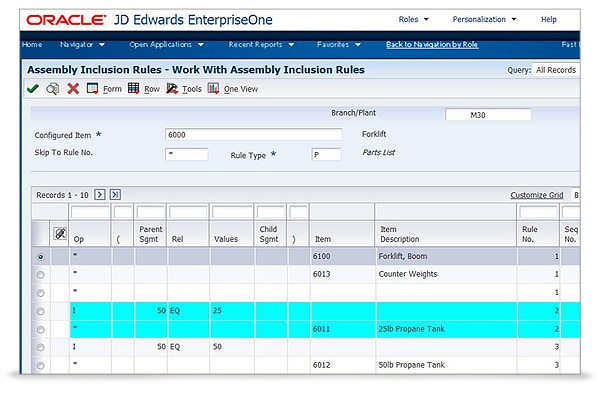Select radio button for Counter Weights row
Screen dimensions: 600x400
tap(41, 274)
